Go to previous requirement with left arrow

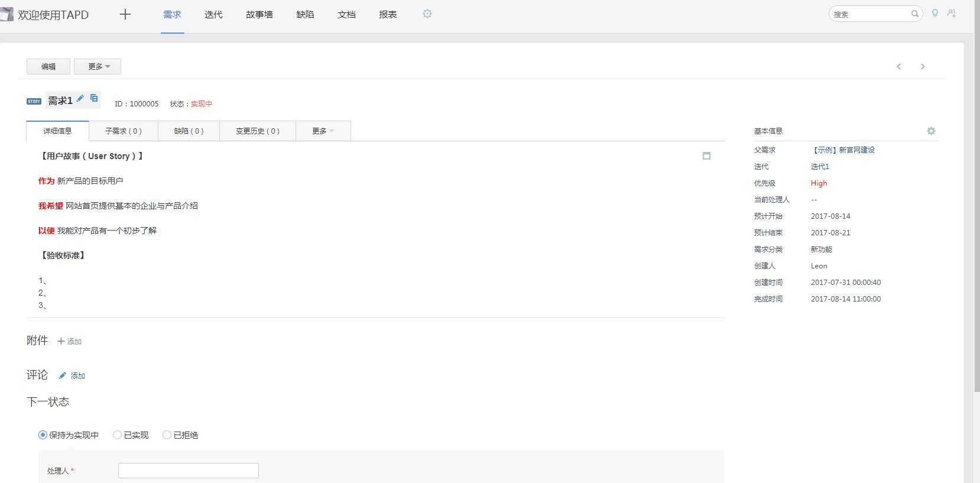coord(899,66)
